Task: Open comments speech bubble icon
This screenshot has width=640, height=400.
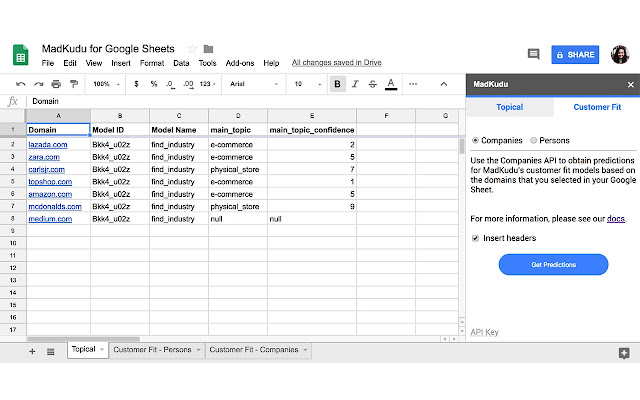Action: 533,54
